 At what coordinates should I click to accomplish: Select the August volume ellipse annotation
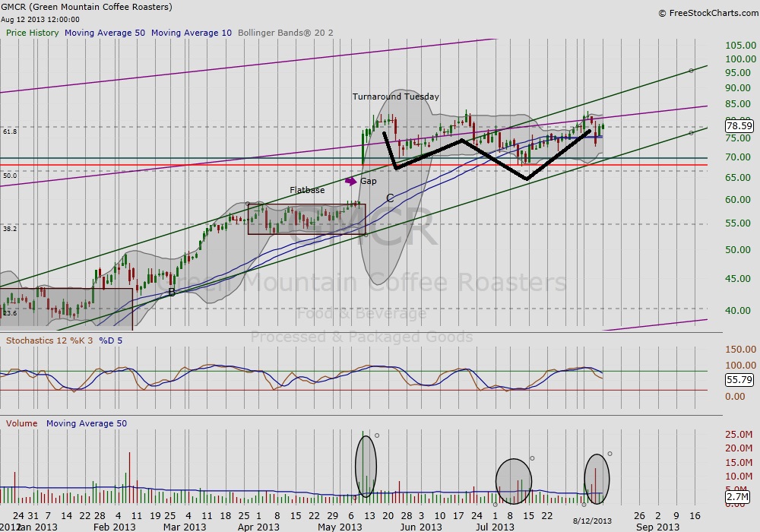[x=597, y=479]
